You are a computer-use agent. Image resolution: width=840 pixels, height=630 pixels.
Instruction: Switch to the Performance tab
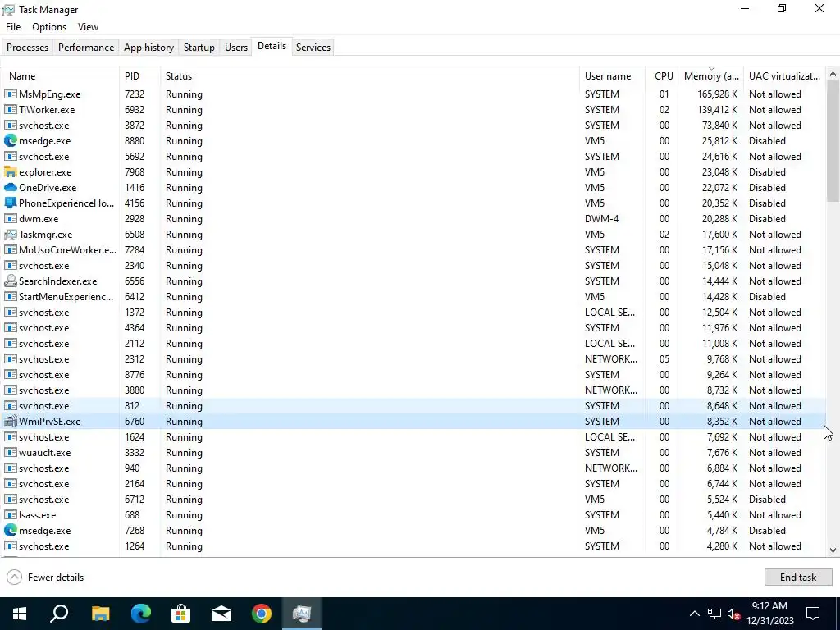click(86, 47)
